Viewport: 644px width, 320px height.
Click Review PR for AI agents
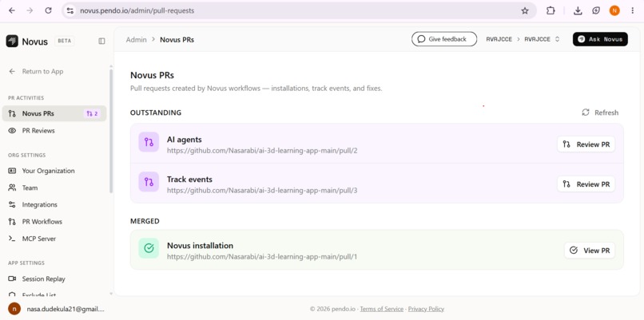tap(586, 144)
